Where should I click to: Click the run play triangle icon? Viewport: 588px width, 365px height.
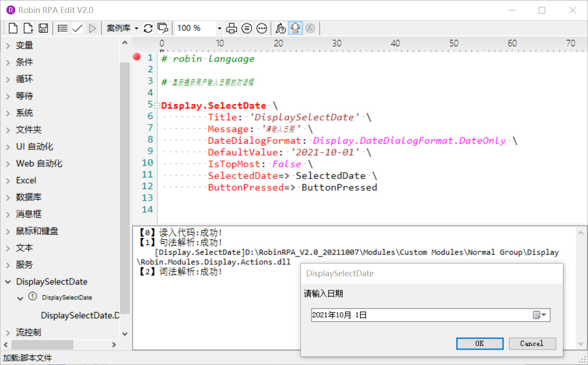(92, 29)
